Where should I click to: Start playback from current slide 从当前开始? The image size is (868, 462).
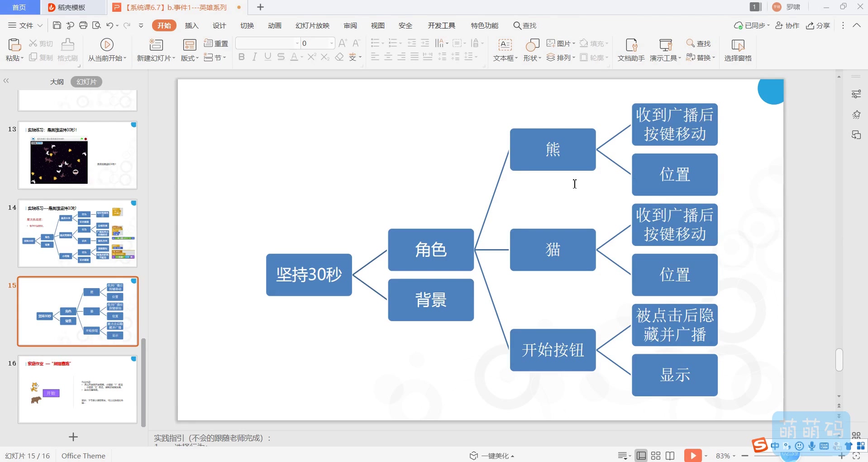106,49
